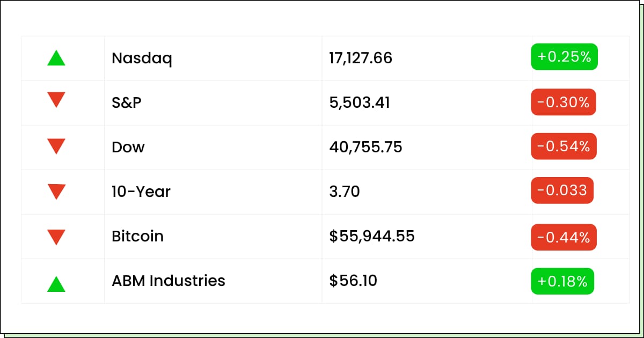Click the red -0.44% Bitcoin badge

(x=563, y=237)
